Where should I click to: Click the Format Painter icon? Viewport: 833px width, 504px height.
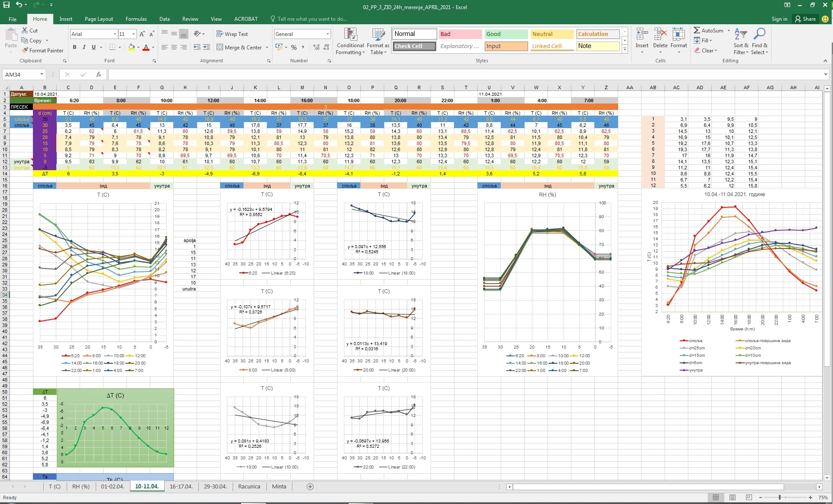click(25, 51)
